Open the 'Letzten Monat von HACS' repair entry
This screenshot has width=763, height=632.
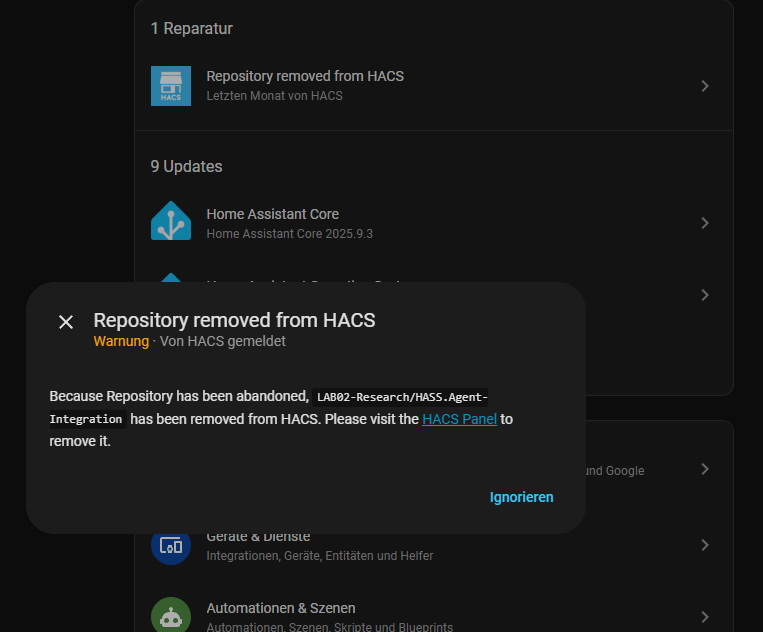[274, 96]
